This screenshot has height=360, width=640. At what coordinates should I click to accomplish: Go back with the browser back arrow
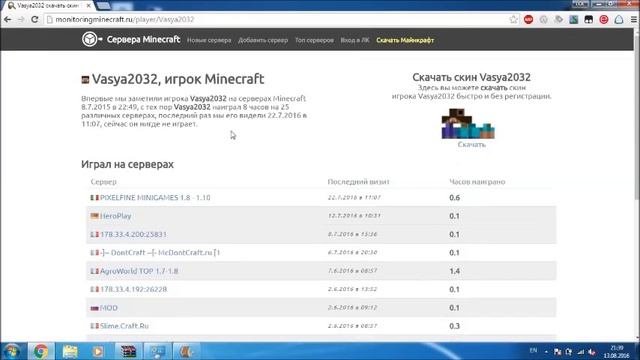click(x=7, y=19)
